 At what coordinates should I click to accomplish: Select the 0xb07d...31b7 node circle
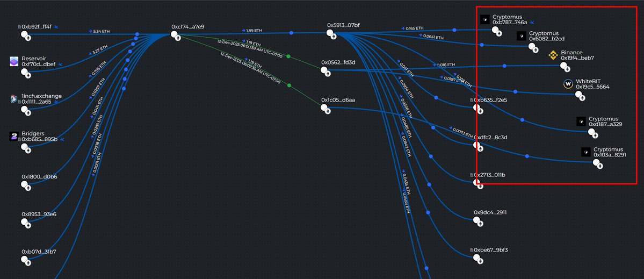point(24,259)
